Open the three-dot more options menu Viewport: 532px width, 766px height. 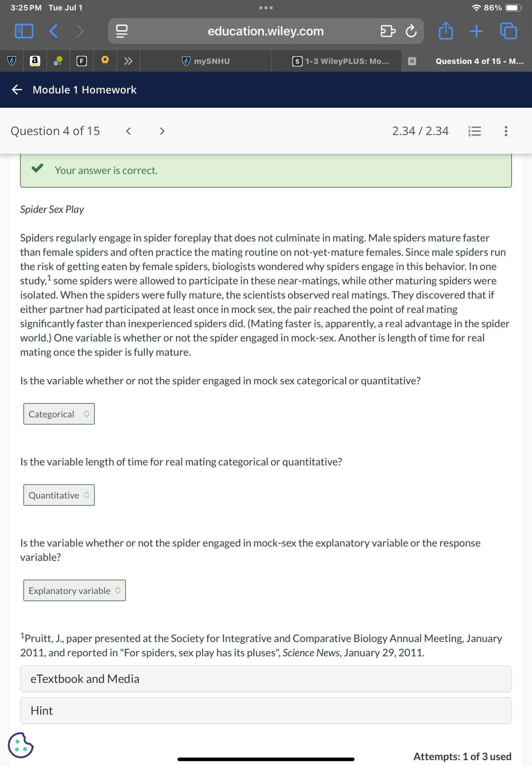(x=506, y=131)
